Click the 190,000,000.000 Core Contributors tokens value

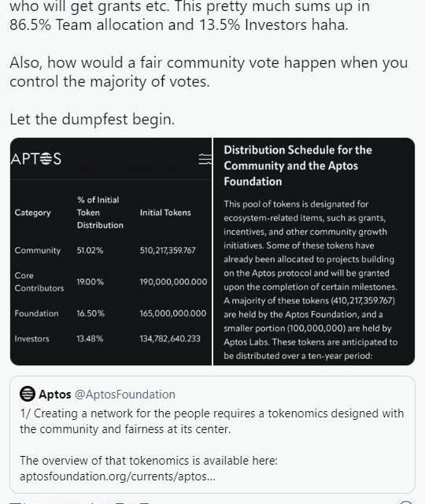pos(173,282)
